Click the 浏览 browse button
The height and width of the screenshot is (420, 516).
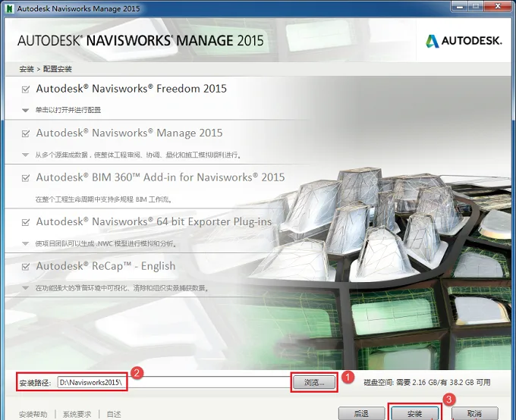[x=314, y=383]
